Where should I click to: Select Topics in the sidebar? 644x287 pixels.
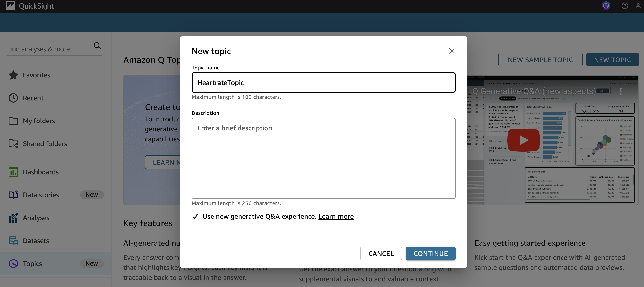33,264
